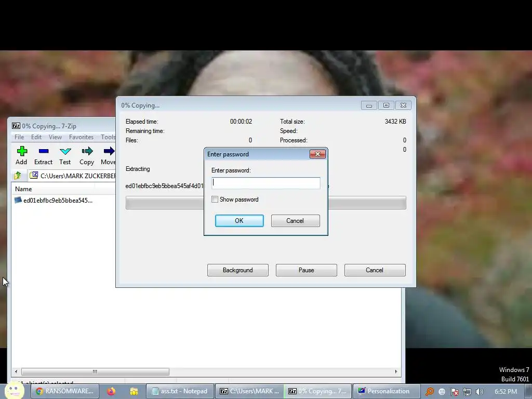
Task: Open the file explorer taskbar icon
Action: 134,391
